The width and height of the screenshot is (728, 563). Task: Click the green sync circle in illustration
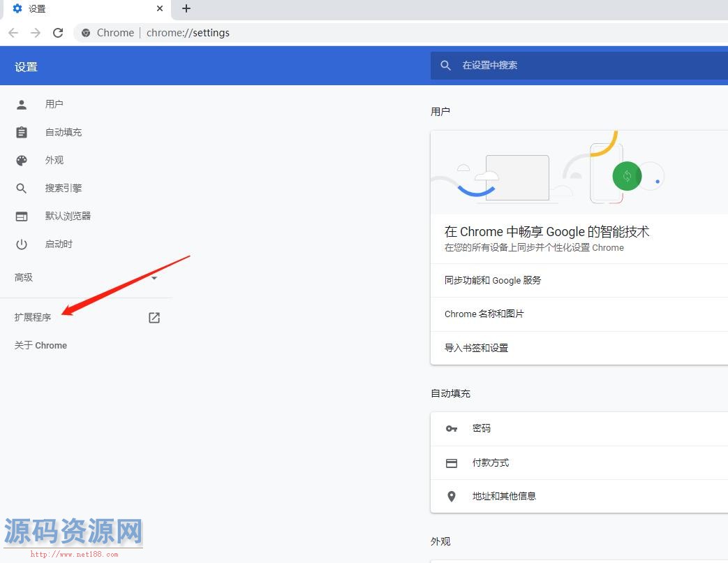627,176
